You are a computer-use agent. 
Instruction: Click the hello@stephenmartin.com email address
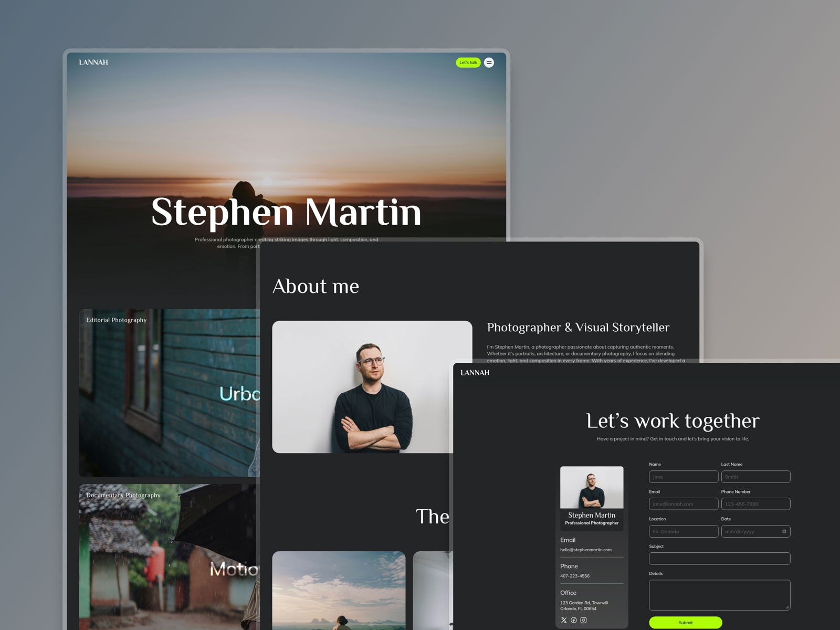[x=586, y=550]
